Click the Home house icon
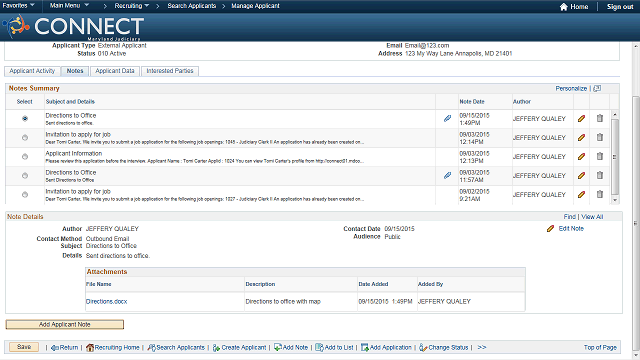The height and width of the screenshot is (360, 640). (564, 7)
